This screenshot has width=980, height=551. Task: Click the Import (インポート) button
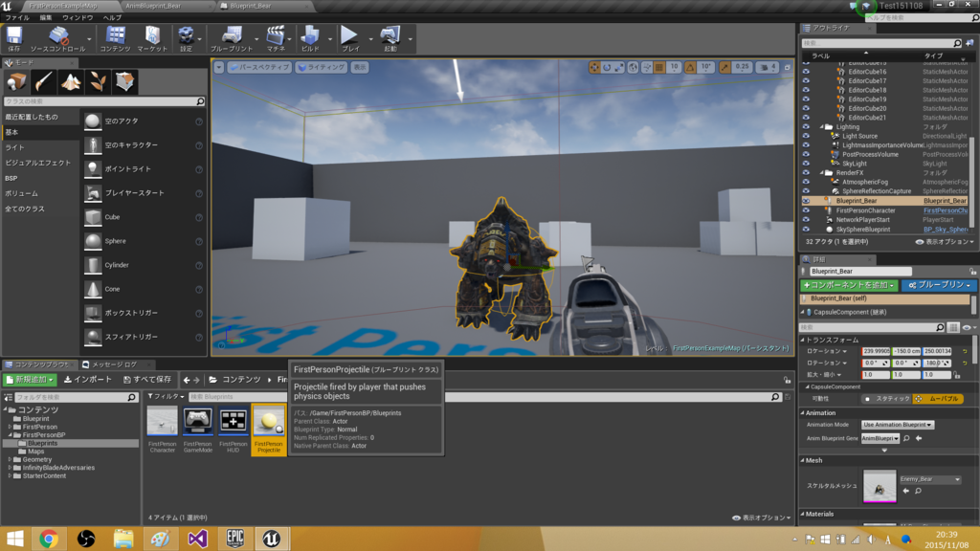point(88,379)
